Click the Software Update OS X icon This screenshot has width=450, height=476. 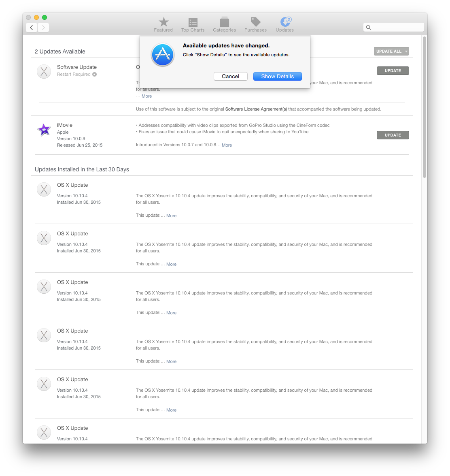[44, 72]
